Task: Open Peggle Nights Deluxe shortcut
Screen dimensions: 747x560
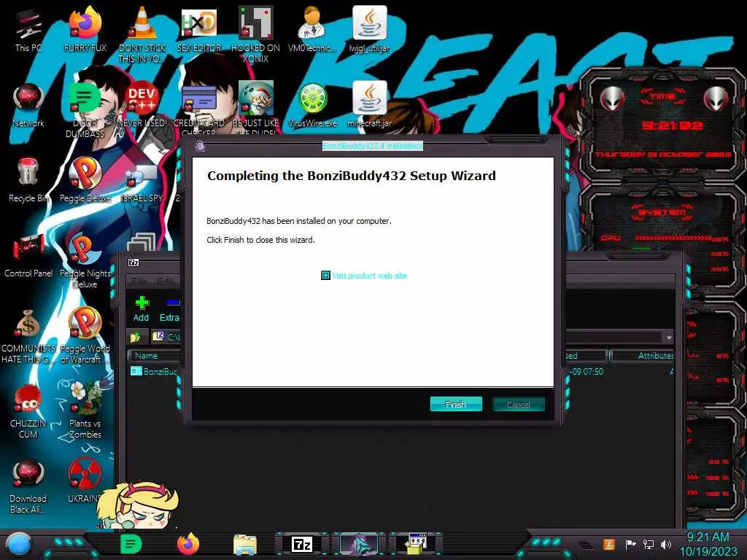Action: click(85, 261)
